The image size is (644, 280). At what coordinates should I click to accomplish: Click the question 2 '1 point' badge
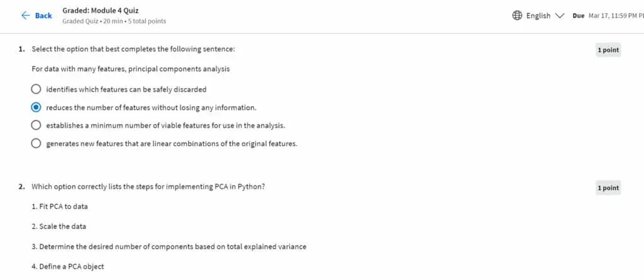click(x=608, y=188)
